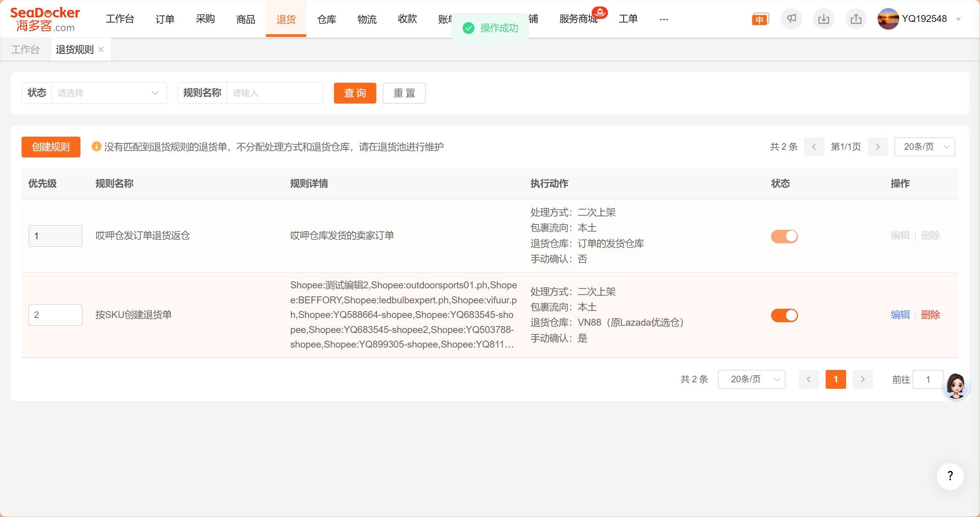Screen dimensions: 980x517
Task: Click the 创建规则 button
Action: (x=51, y=147)
